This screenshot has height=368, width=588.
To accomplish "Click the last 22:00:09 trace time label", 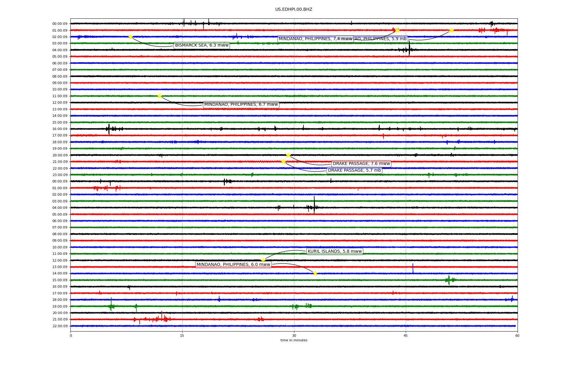I will [x=60, y=326].
